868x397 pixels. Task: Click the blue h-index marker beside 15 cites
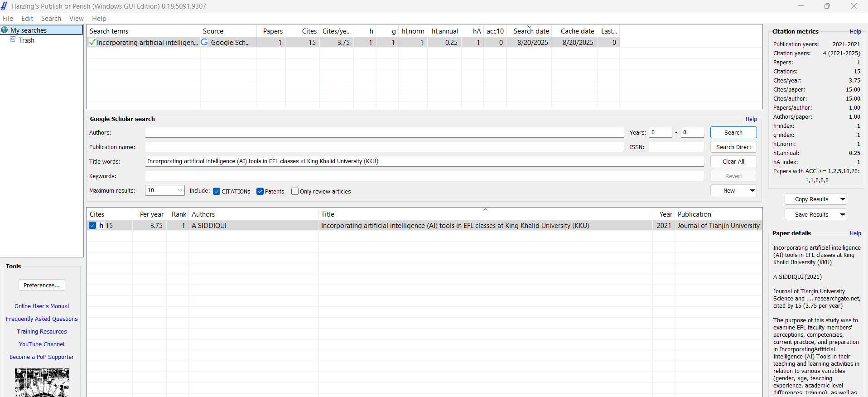point(101,226)
